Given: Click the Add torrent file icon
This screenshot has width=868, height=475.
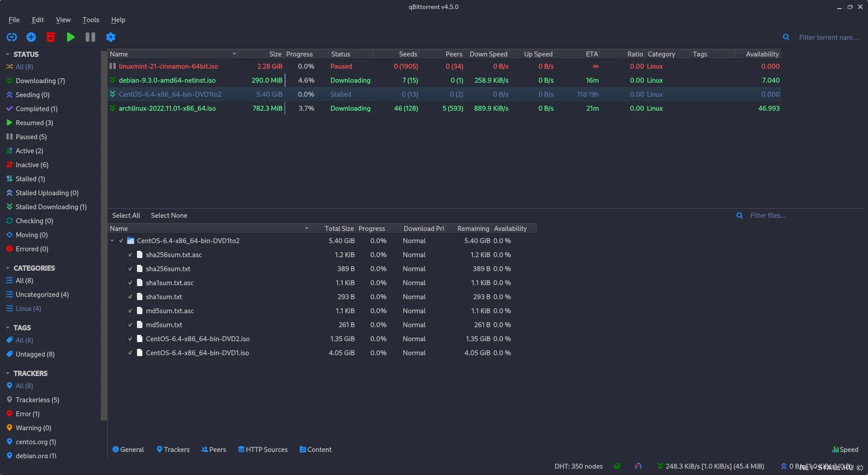Looking at the screenshot, I should click(31, 37).
